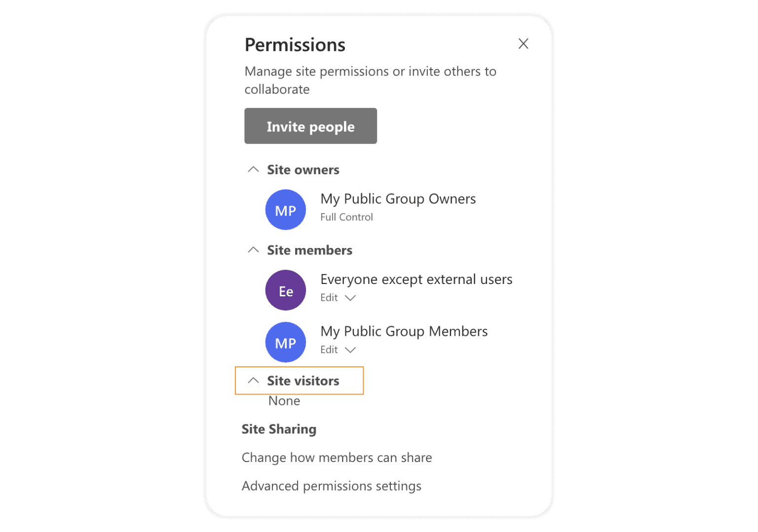
Task: Collapse the Site owners section
Action: tap(253, 169)
